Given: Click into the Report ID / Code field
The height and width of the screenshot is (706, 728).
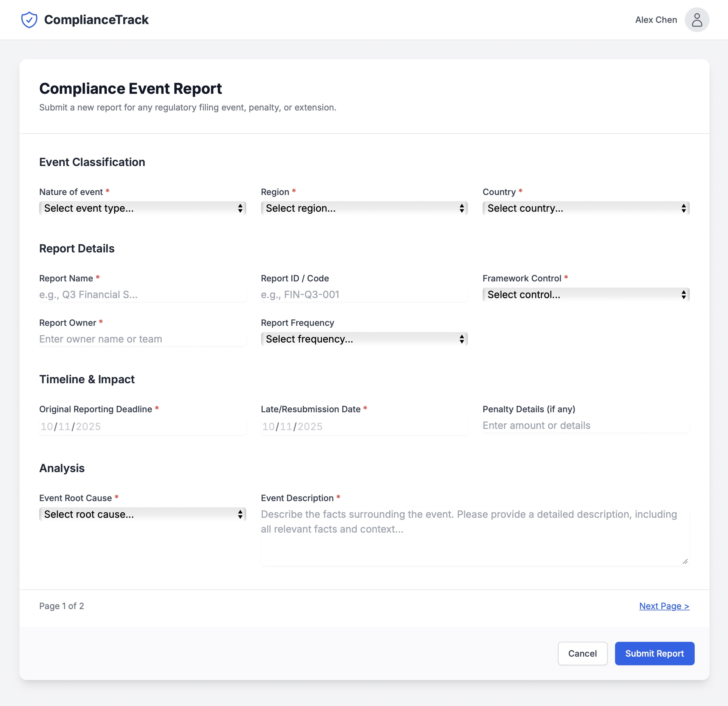Looking at the screenshot, I should click(364, 294).
